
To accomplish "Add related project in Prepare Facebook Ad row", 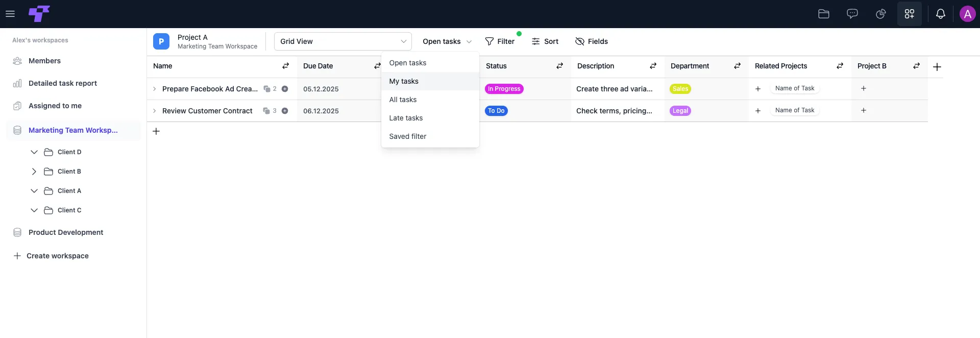I will pos(758,89).
